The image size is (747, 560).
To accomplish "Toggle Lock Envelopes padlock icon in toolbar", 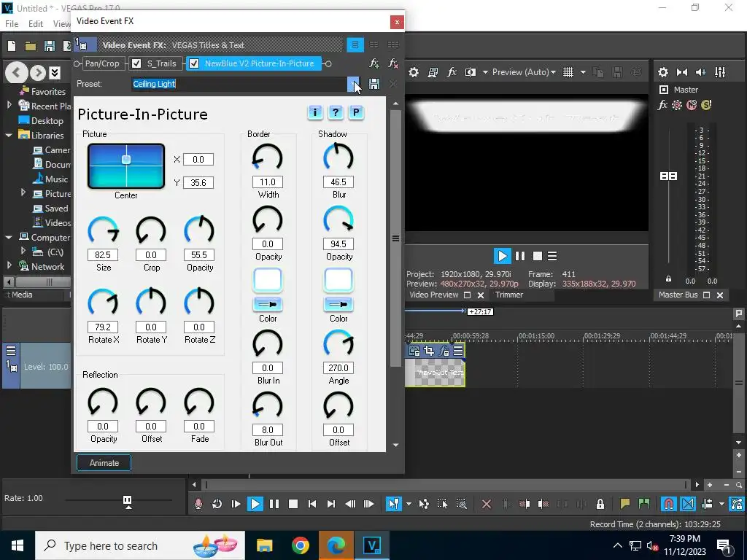I will coord(600,504).
